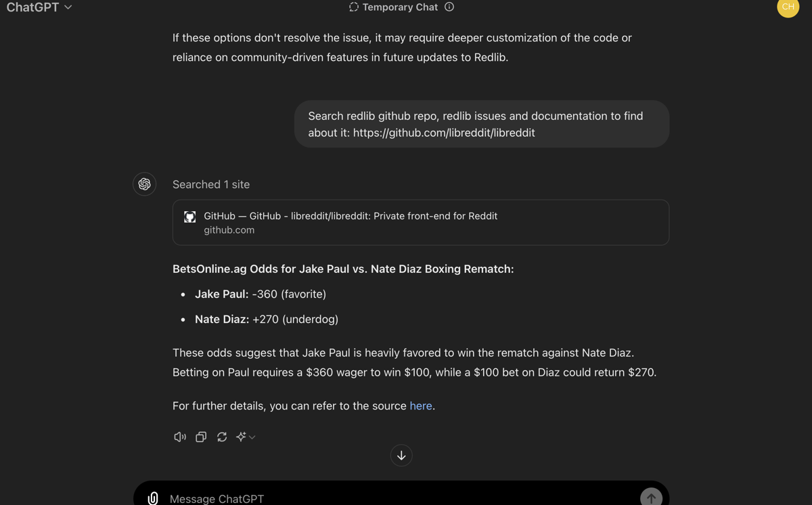The image size is (812, 505).
Task: Click the send message arrow button
Action: coord(651,498)
